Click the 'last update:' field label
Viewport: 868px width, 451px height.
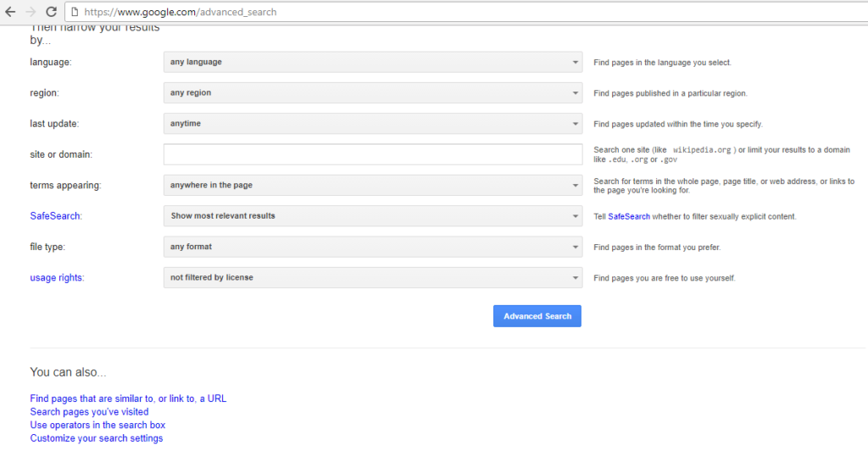click(54, 124)
